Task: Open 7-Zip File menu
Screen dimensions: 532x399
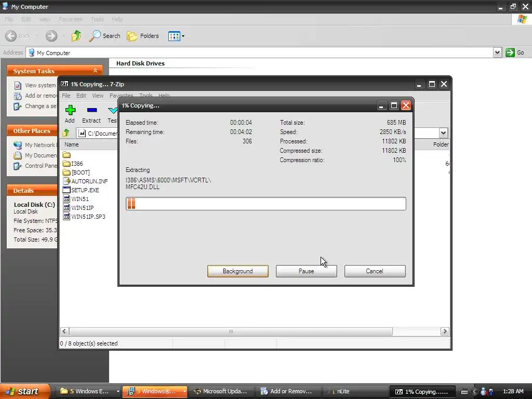Action: (x=66, y=96)
